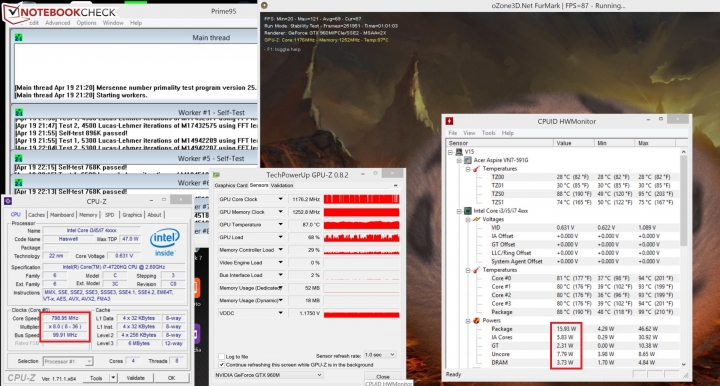
Task: Click the HWMonitor vertical scrollbar
Action: point(684,257)
